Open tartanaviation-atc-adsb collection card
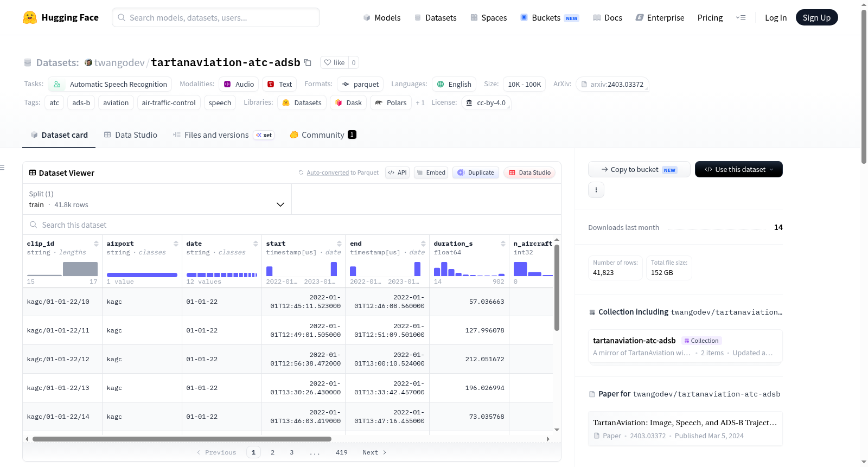The height and width of the screenshot is (467, 868). (x=685, y=347)
